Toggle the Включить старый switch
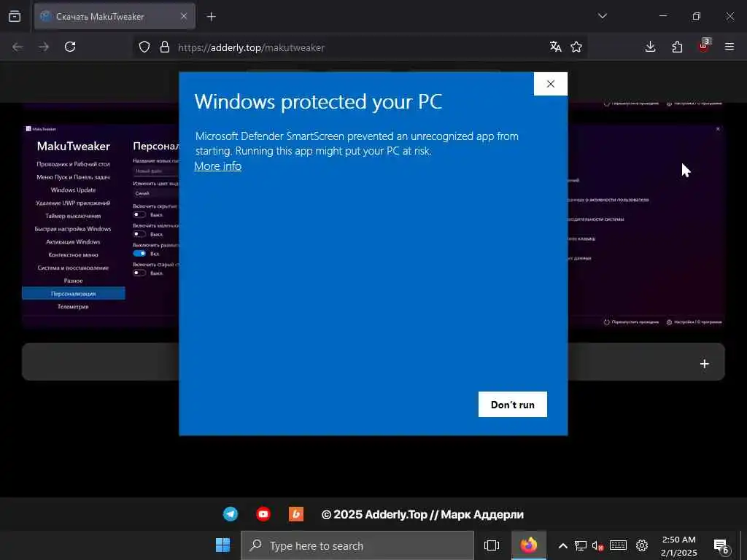This screenshot has width=747, height=560. click(x=139, y=273)
